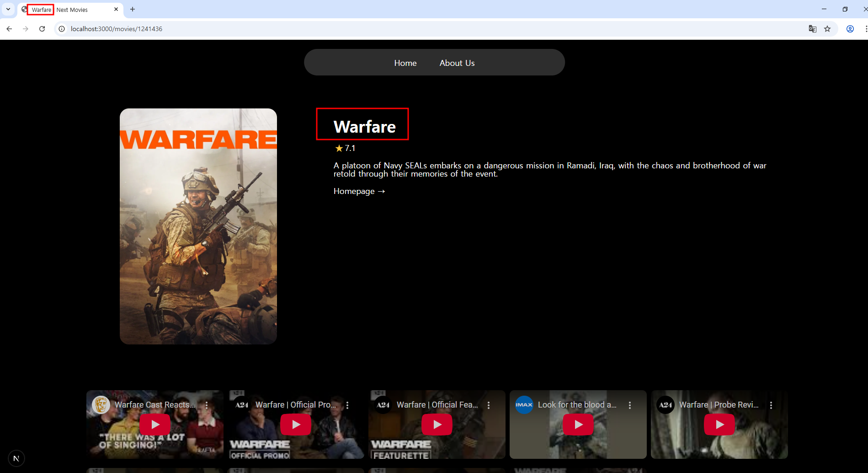This screenshot has width=868, height=473.
Task: Open the 'Warfare | Official Pro...' video title
Action: click(296, 405)
